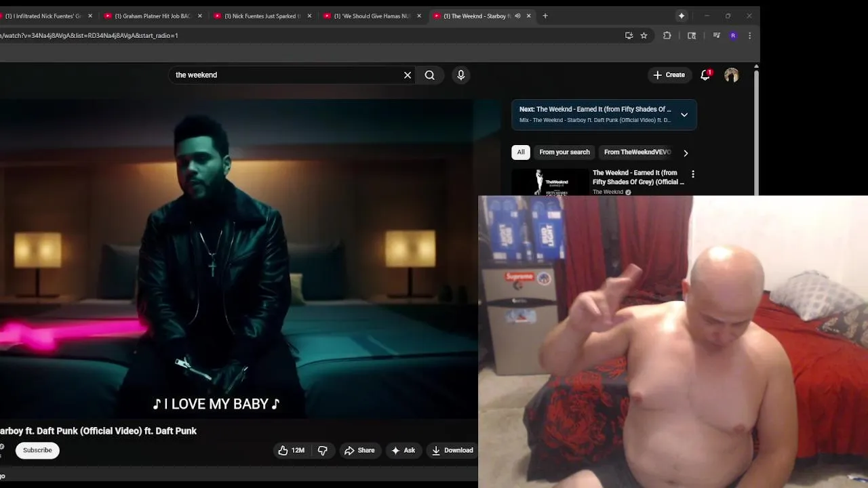Install app icon in address bar
This screenshot has height=488, width=868.
pyautogui.click(x=629, y=35)
